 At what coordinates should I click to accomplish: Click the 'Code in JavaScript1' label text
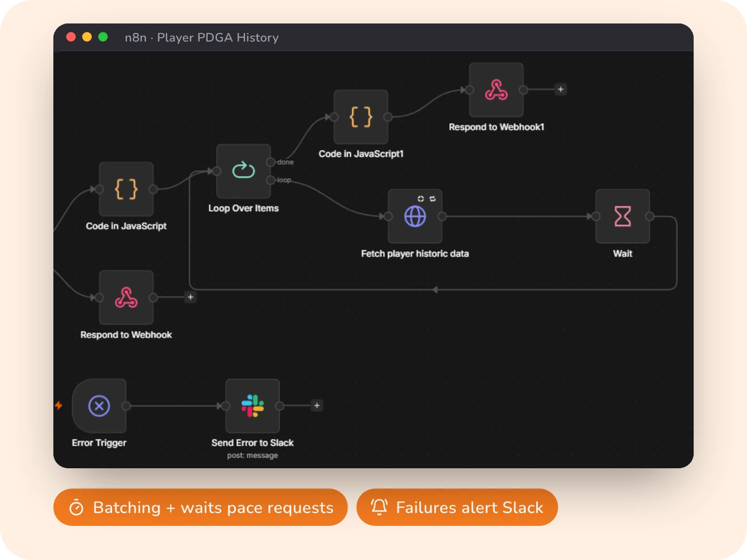point(361,154)
